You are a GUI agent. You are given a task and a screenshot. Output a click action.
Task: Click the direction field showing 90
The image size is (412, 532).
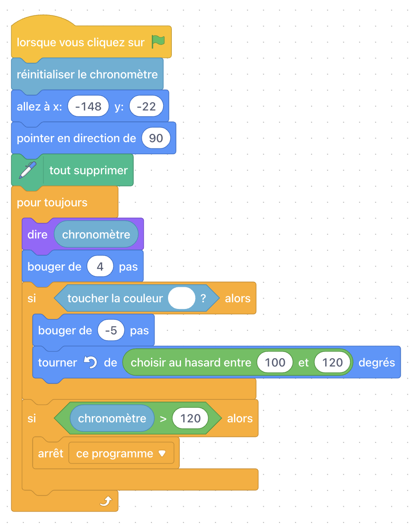click(x=156, y=138)
